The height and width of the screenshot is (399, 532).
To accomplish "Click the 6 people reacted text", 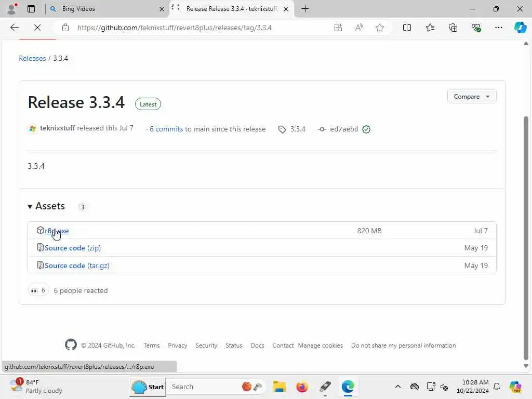I will point(81,291).
